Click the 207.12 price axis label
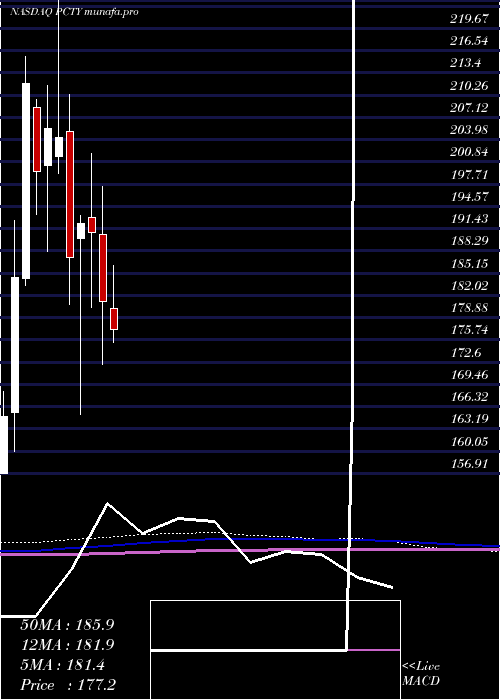 [x=469, y=108]
